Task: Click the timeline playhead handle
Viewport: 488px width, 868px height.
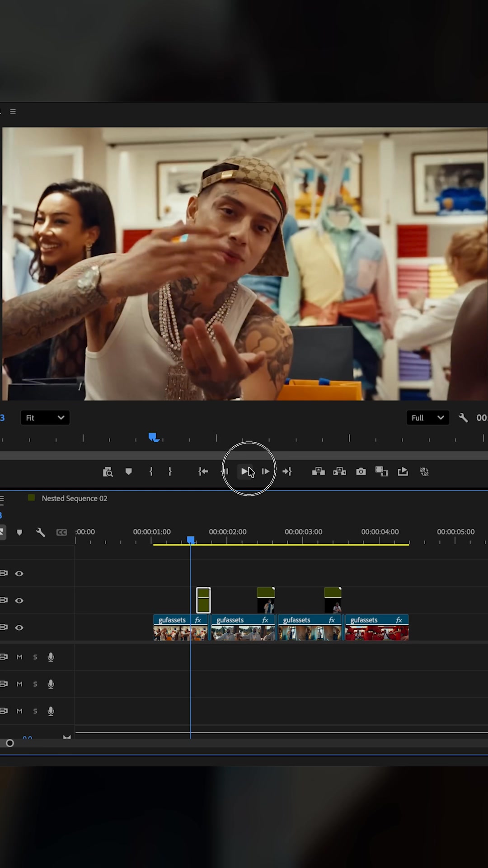Action: [191, 540]
